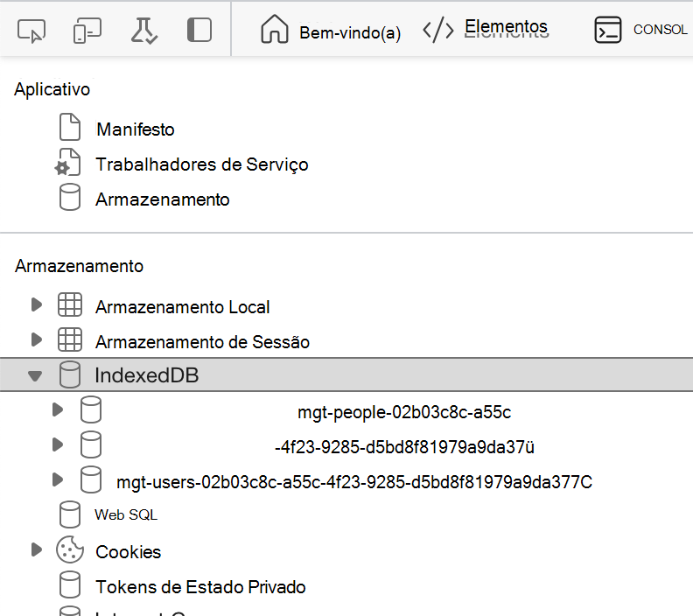Click the Cookies cookie icon
Image resolution: width=693 pixels, height=616 pixels.
(x=70, y=549)
